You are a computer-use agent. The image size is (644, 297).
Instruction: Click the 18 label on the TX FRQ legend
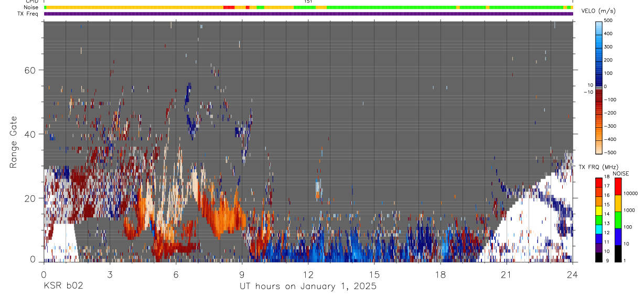607,177
